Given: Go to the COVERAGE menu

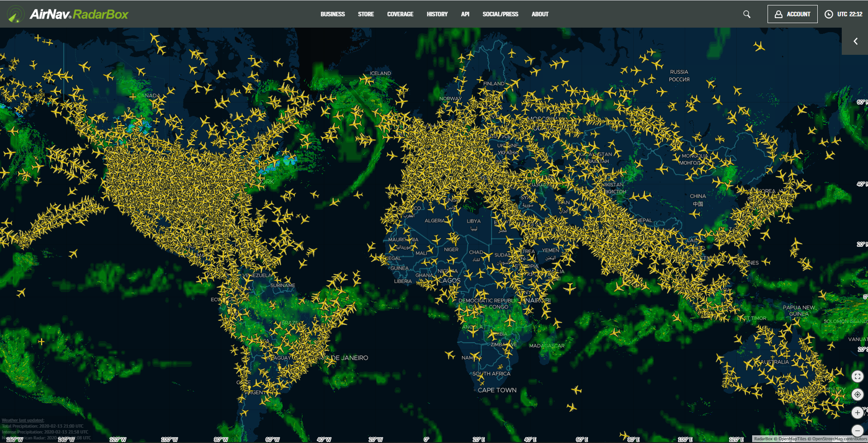Looking at the screenshot, I should (400, 14).
